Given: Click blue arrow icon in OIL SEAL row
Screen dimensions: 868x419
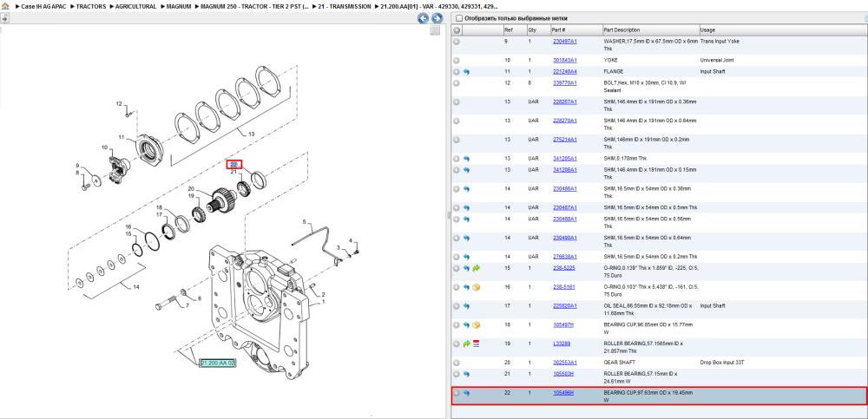Looking at the screenshot, I should click(x=466, y=306).
